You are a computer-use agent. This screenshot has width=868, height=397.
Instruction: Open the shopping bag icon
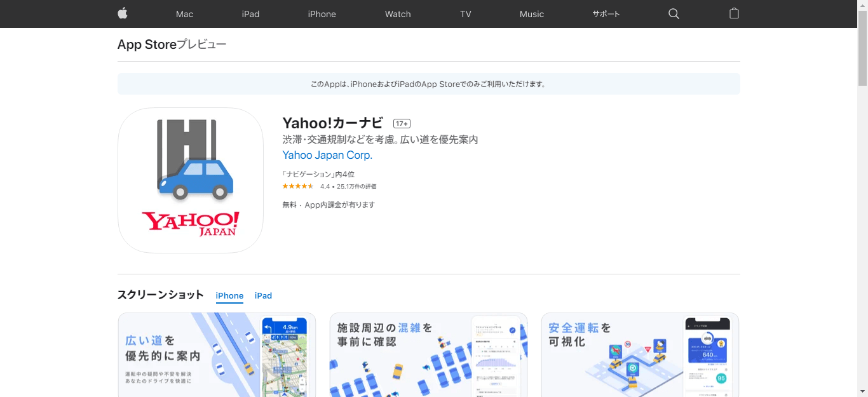(734, 13)
